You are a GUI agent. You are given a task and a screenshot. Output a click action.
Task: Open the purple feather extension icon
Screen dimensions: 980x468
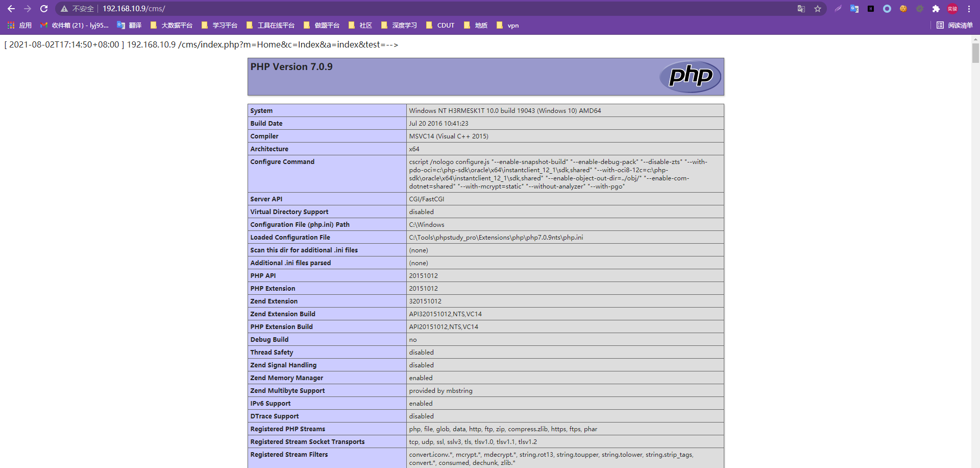coord(839,9)
